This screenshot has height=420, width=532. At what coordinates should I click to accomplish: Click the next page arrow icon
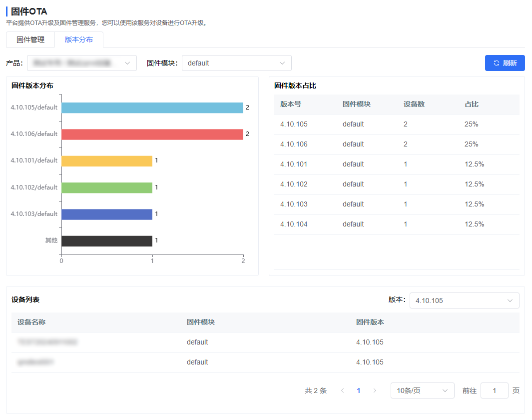[x=375, y=390]
